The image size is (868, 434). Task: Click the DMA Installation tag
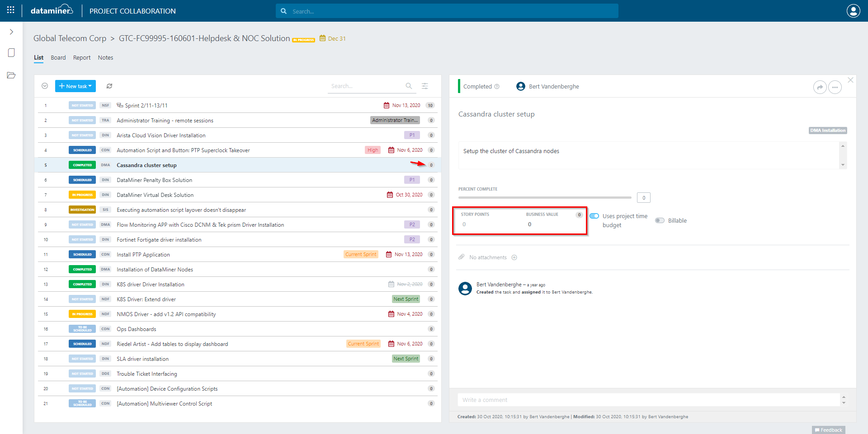(x=828, y=131)
